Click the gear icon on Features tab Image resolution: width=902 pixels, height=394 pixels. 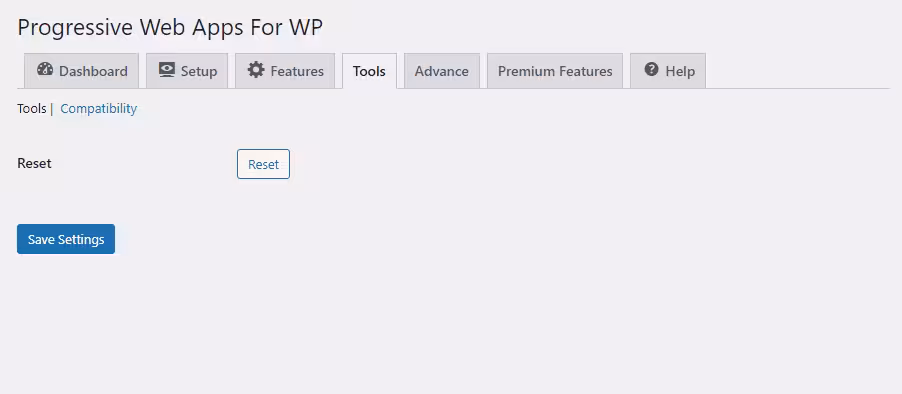256,70
